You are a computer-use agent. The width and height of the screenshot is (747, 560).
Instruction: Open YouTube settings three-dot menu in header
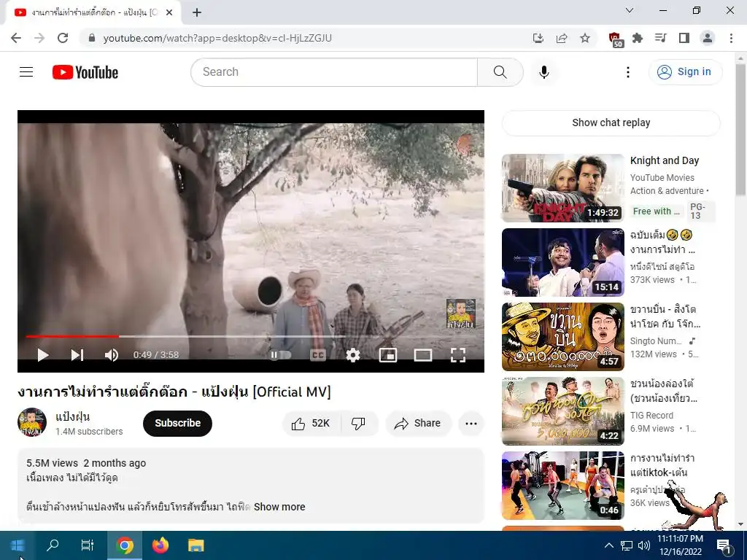(x=628, y=72)
